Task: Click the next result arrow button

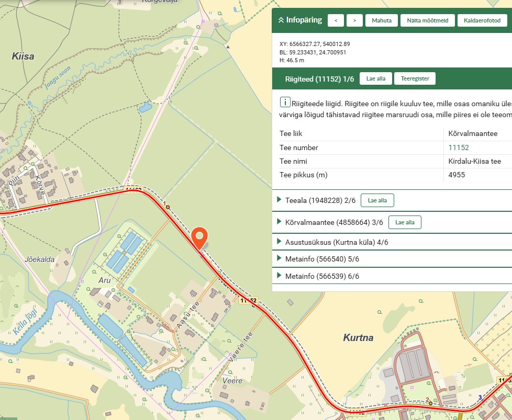Action: coord(354,21)
